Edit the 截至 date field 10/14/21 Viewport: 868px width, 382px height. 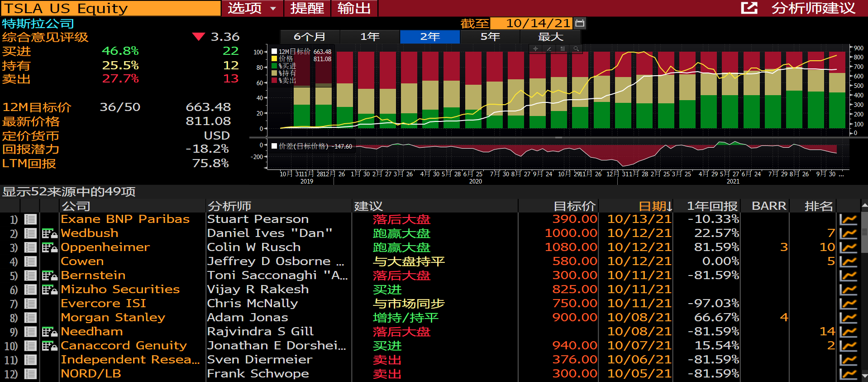pos(532,23)
